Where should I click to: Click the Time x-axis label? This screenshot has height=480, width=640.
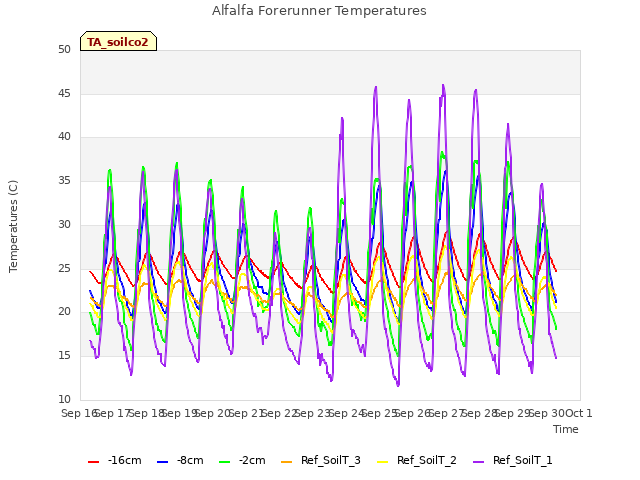(x=566, y=429)
